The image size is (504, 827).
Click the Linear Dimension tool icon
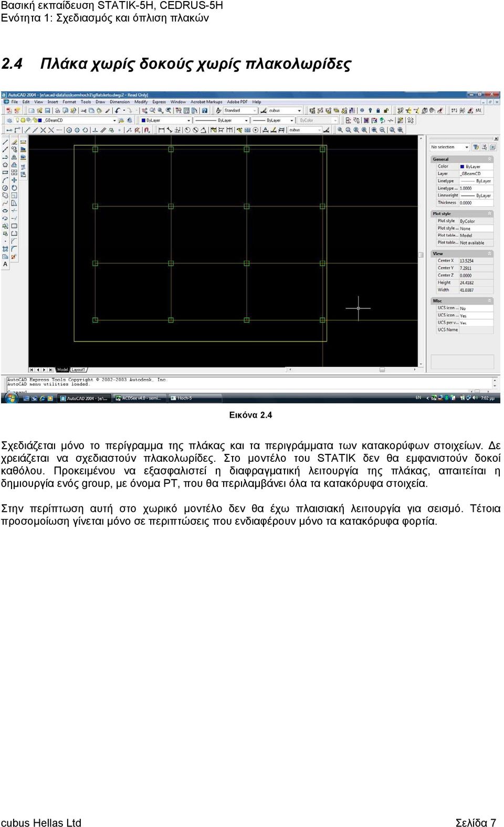[x=162, y=130]
